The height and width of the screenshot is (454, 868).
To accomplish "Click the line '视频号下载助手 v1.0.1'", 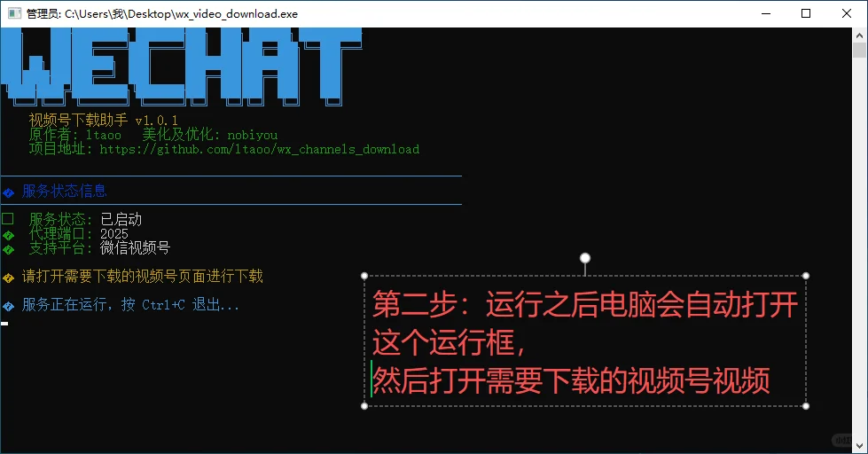I will tap(103, 120).
